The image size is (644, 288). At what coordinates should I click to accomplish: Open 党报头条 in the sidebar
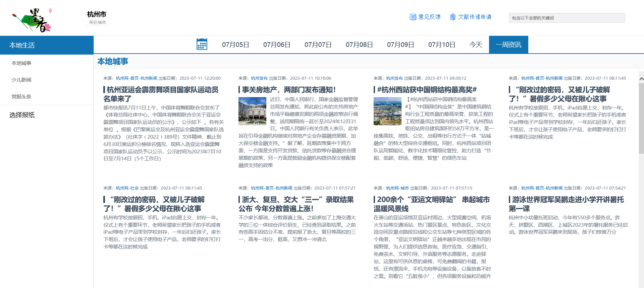point(21,96)
